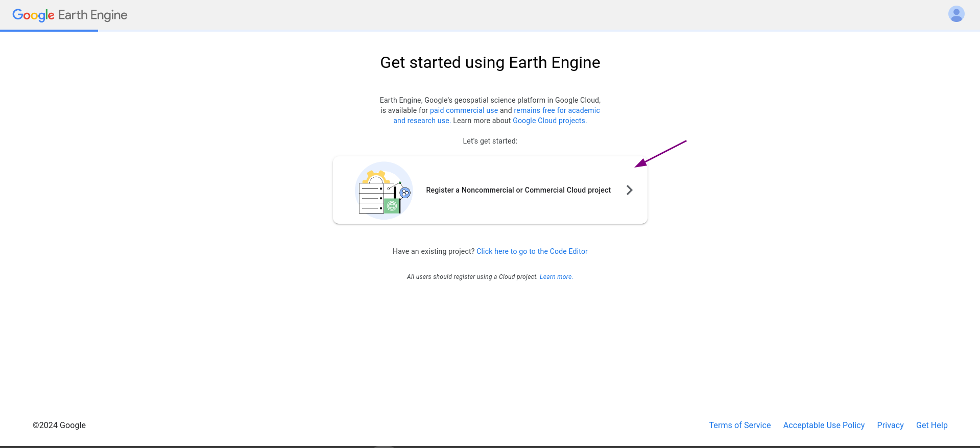This screenshot has width=980, height=448.
Task: Open the account avatar menu
Action: point(956,14)
